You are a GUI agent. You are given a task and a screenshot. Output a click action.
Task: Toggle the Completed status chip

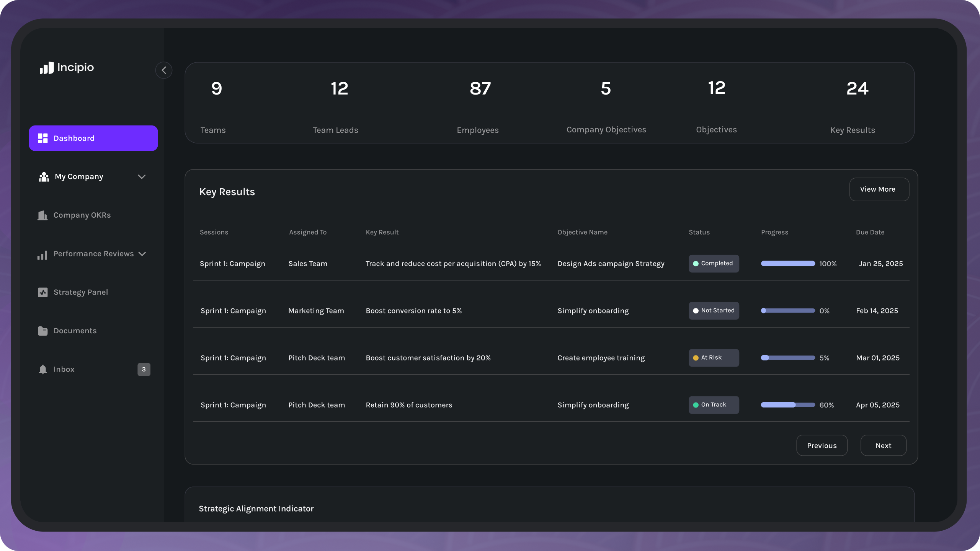[714, 263]
